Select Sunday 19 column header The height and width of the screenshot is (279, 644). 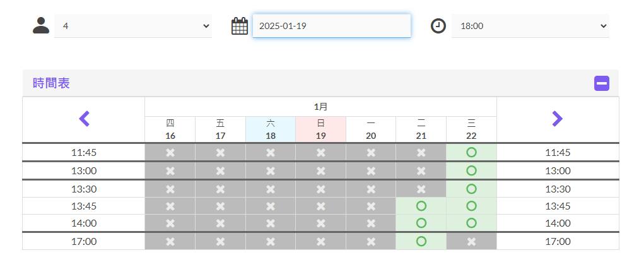coord(321,129)
